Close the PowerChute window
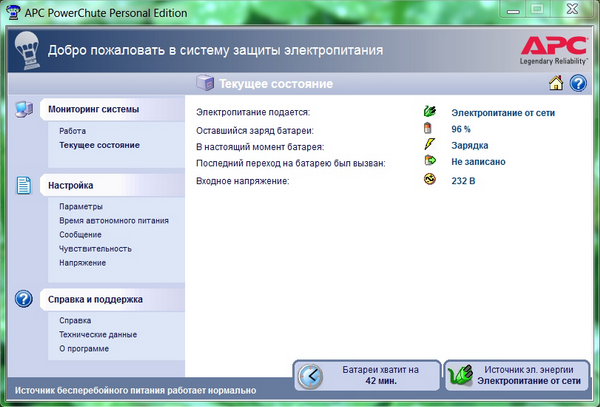The width and height of the screenshot is (600, 407). tap(572, 9)
